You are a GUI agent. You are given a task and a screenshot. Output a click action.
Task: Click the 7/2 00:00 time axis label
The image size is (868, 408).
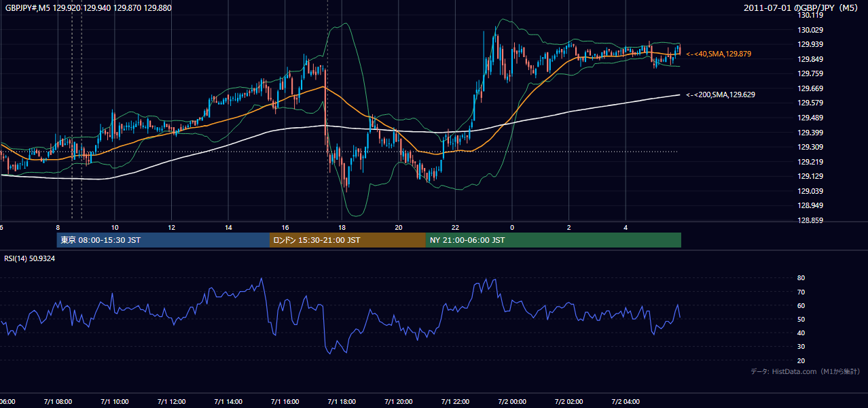coord(511,402)
